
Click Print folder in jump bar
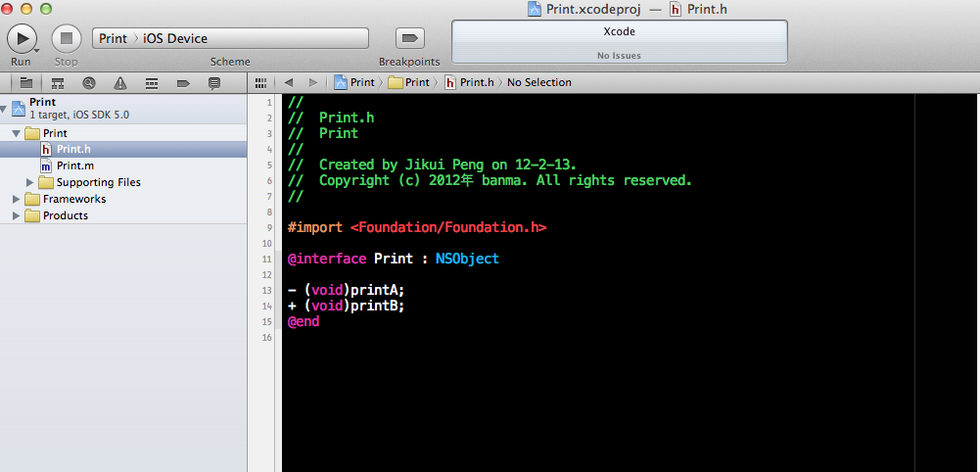click(409, 82)
